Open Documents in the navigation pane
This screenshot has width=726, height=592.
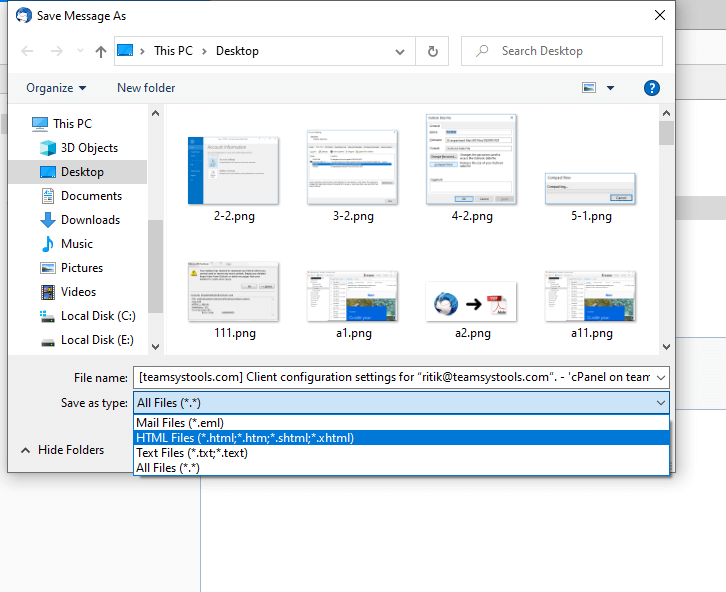click(91, 196)
